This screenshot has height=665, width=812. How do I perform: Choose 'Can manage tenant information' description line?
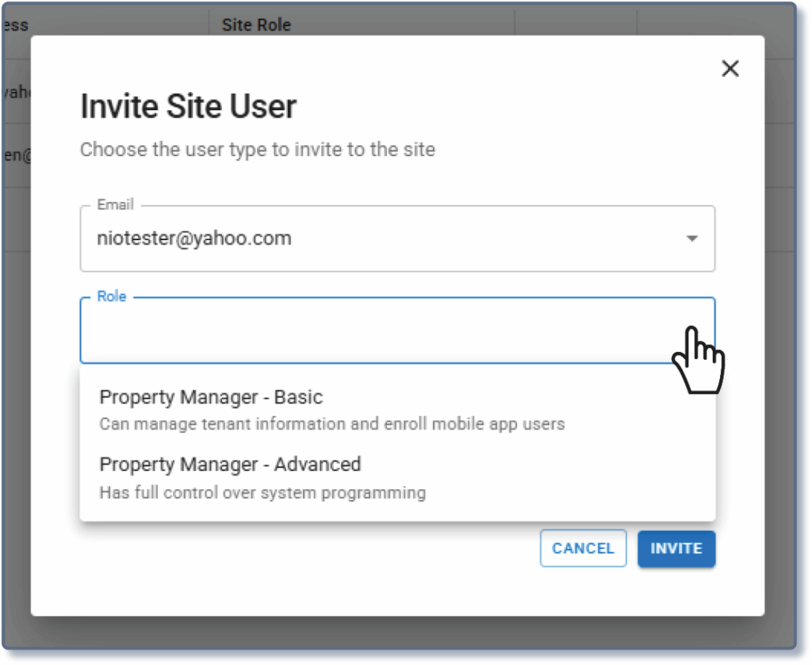331,424
